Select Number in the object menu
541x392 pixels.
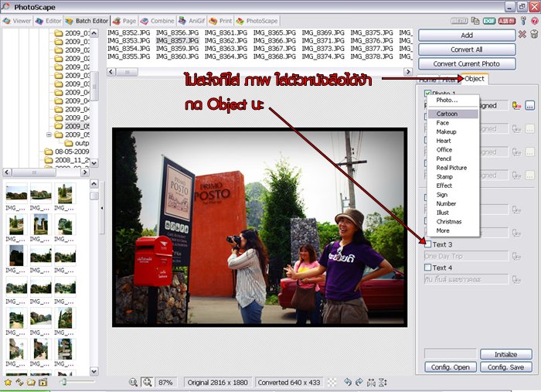453,203
